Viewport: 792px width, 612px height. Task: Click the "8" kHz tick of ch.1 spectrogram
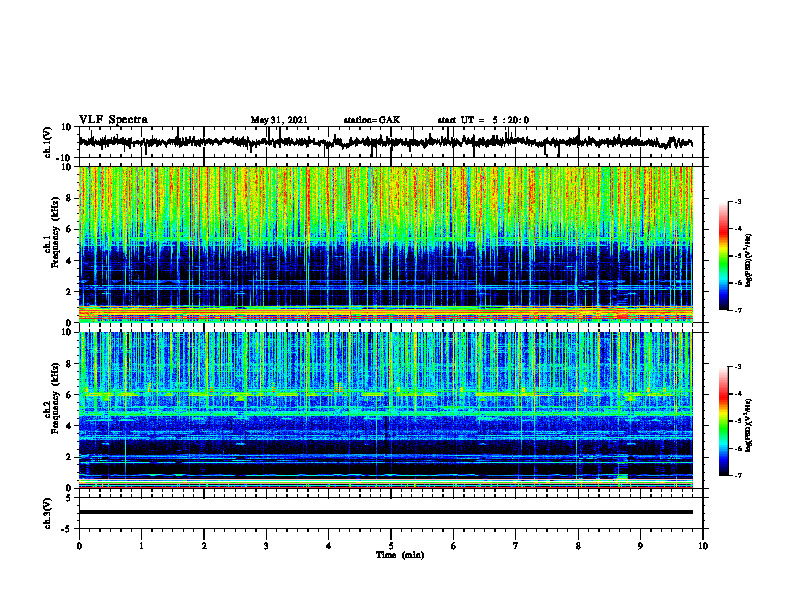(70, 198)
